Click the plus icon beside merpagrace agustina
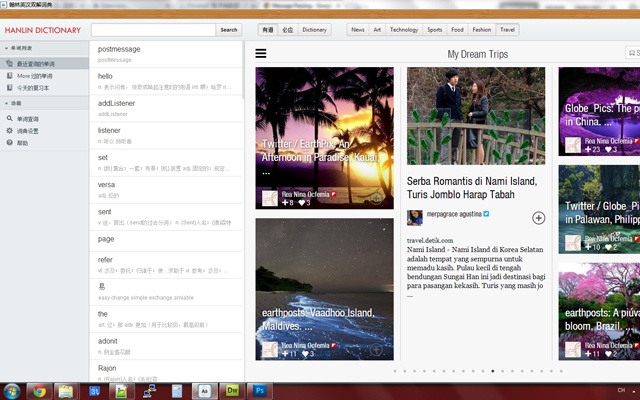640x400 pixels. coord(538,218)
